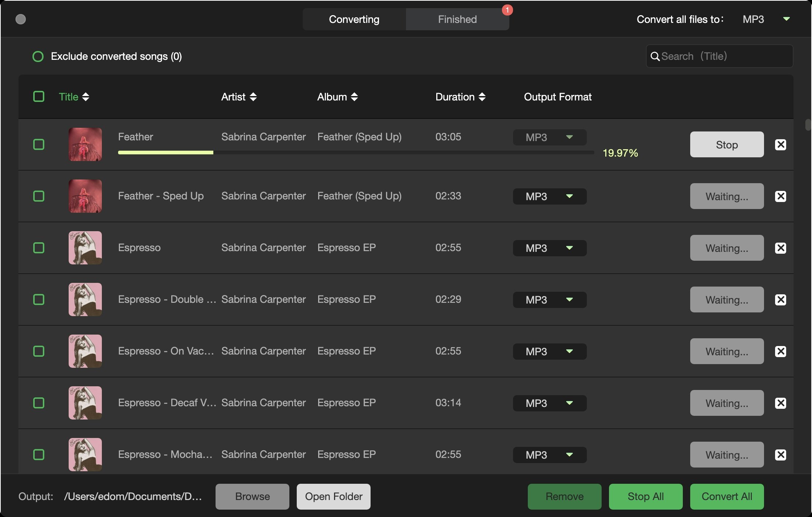Open Espresso row format dropdown
The height and width of the screenshot is (517, 812).
point(550,248)
